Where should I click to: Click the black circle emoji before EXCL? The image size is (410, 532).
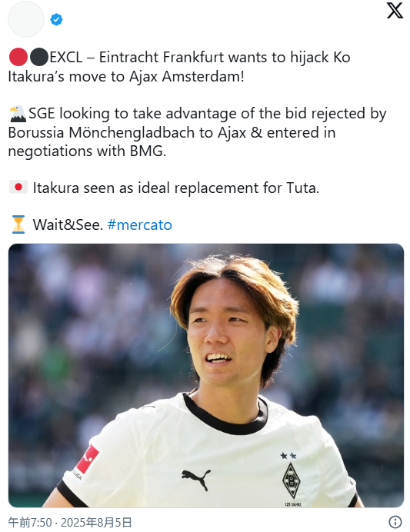pyautogui.click(x=39, y=57)
